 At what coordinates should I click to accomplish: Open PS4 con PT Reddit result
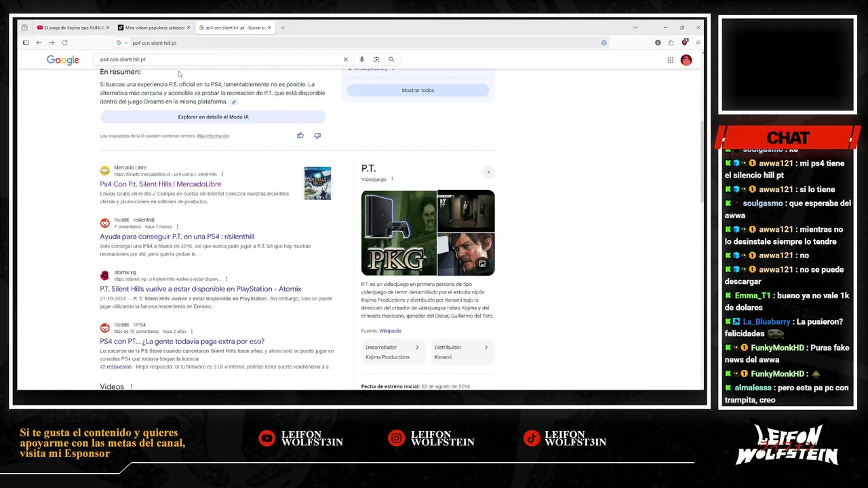(x=182, y=342)
